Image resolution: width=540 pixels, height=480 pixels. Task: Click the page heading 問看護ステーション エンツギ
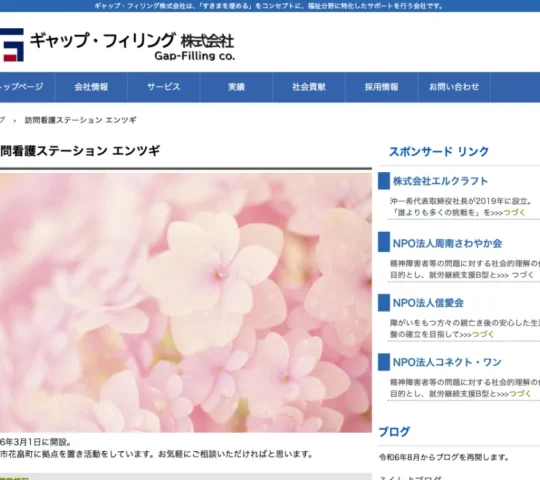point(80,151)
